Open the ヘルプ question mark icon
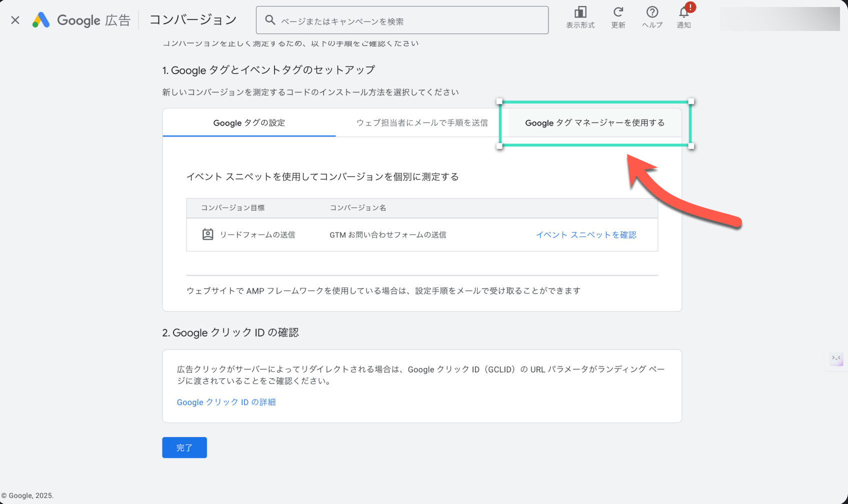Screen dimensions: 848x504 652,12
